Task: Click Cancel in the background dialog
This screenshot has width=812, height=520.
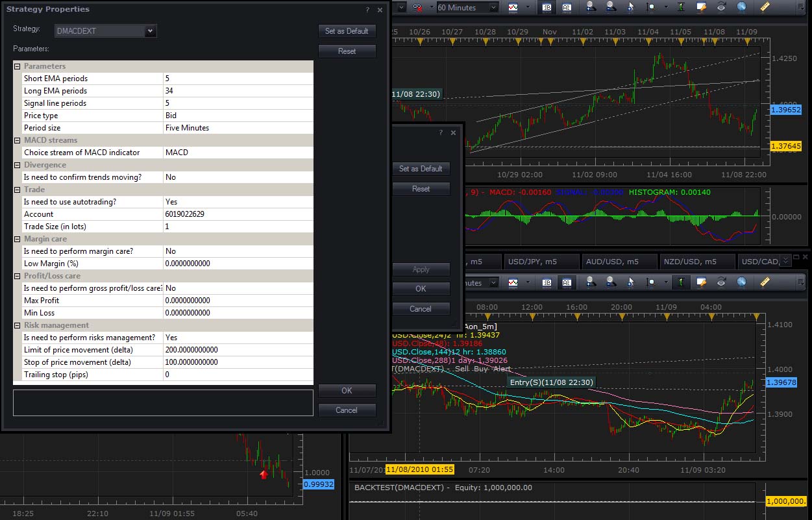Action: 421,309
